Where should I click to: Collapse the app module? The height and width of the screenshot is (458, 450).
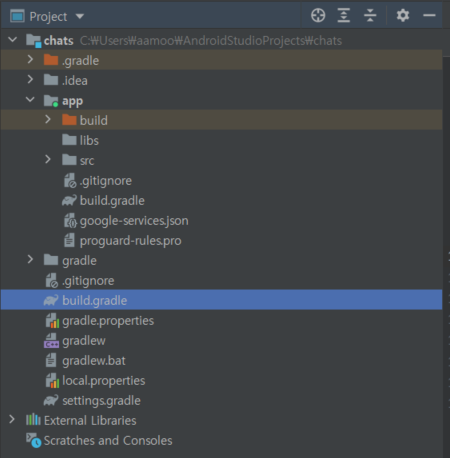(x=30, y=99)
